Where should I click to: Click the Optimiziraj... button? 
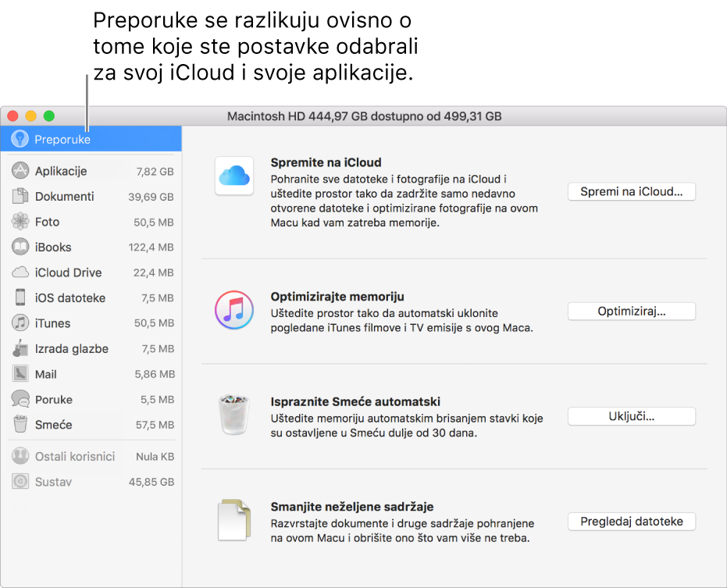[x=632, y=311]
